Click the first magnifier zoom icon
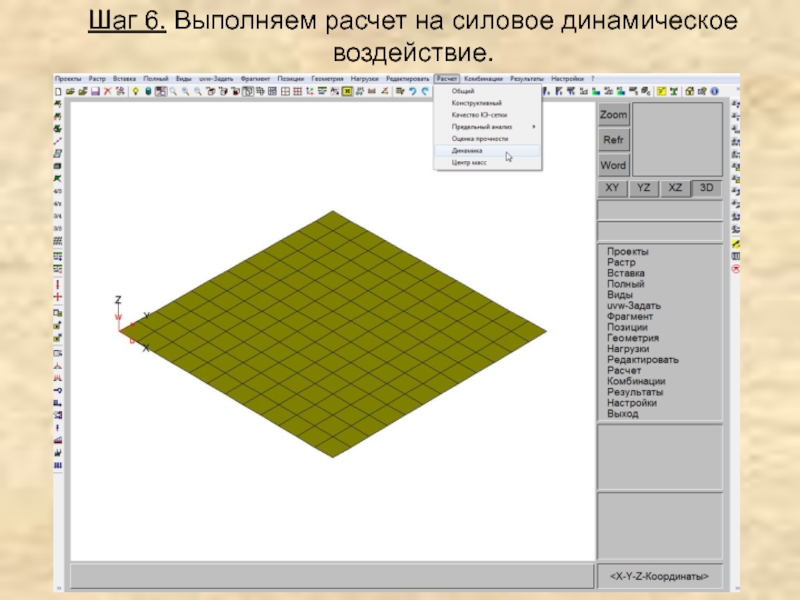Screen dimensions: 800x600 coord(173,91)
